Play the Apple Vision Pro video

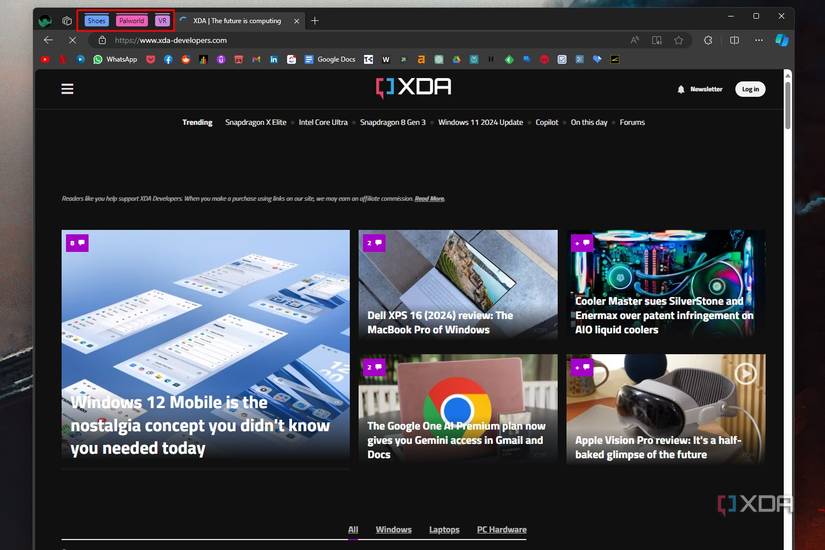745,373
